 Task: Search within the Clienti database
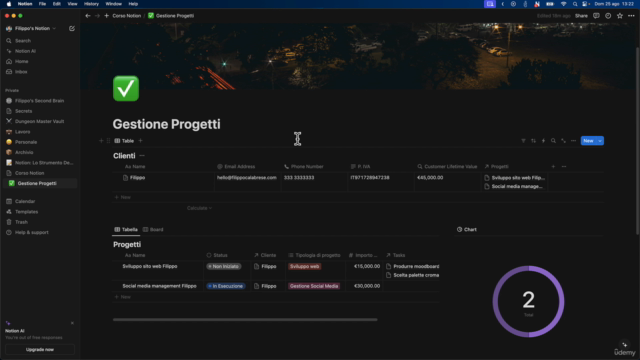coord(553,141)
